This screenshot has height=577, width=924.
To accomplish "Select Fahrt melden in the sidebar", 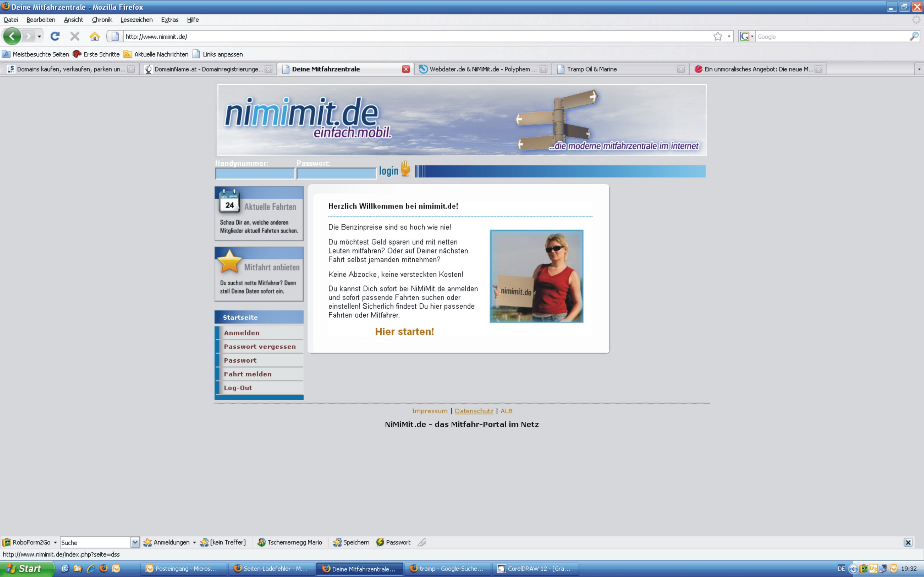I will click(248, 374).
